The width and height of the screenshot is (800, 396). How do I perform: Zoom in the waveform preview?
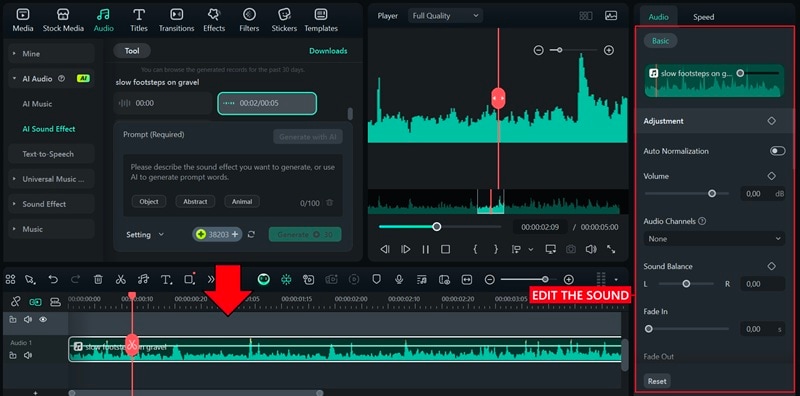point(609,50)
